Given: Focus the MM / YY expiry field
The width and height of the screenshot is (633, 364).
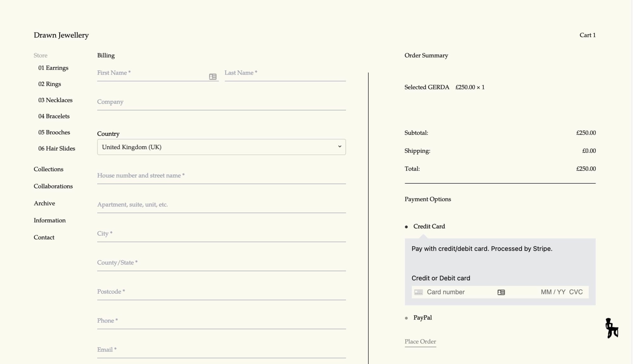Looking at the screenshot, I should [x=553, y=292].
